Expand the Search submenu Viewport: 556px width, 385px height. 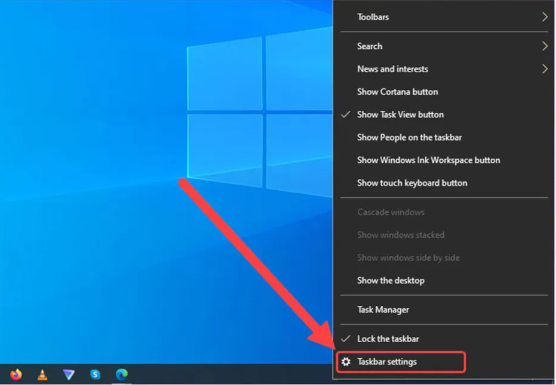(x=444, y=46)
